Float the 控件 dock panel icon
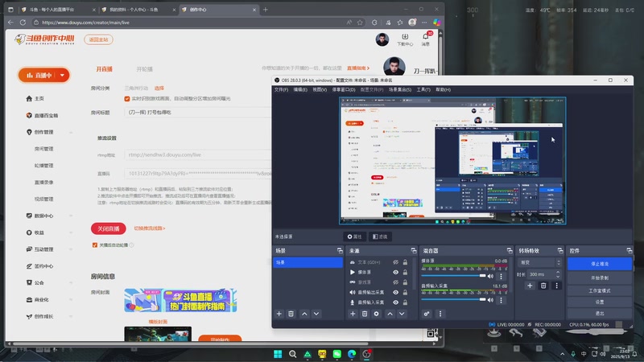The image size is (644, 362). pyautogui.click(x=630, y=250)
